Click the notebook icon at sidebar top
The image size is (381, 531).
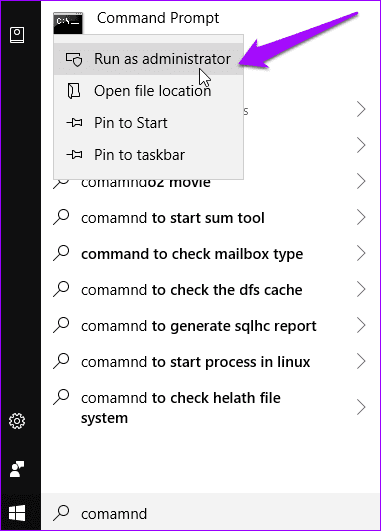point(17,35)
